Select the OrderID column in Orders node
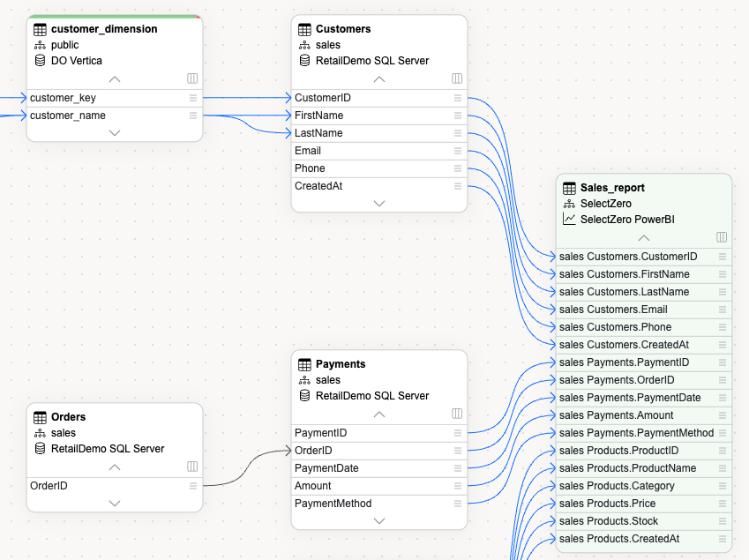 point(106,486)
